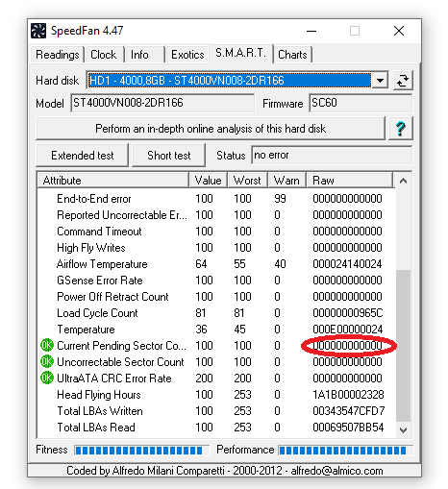The width and height of the screenshot is (448, 489).
Task: Click raw value 000024140024
Action: point(347,264)
